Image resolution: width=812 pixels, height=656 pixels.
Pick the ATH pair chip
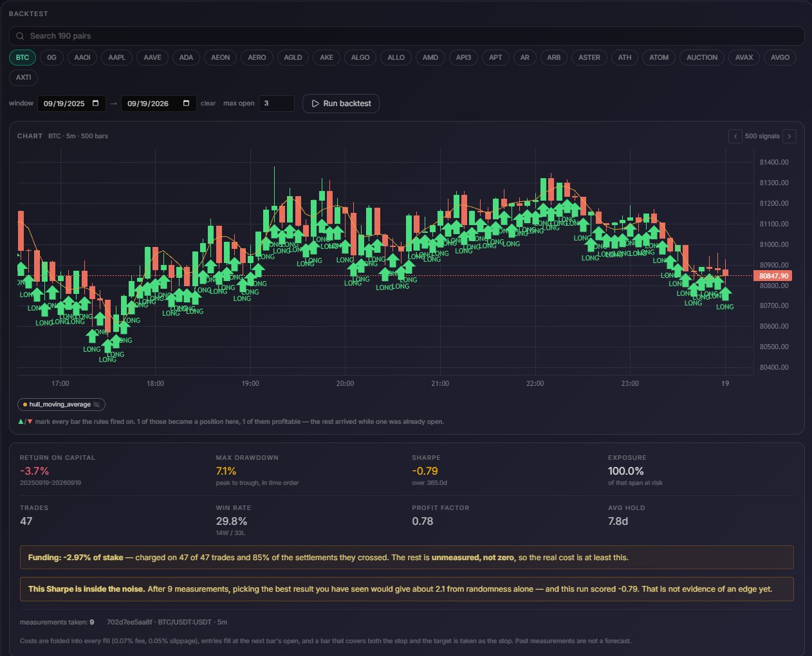625,57
